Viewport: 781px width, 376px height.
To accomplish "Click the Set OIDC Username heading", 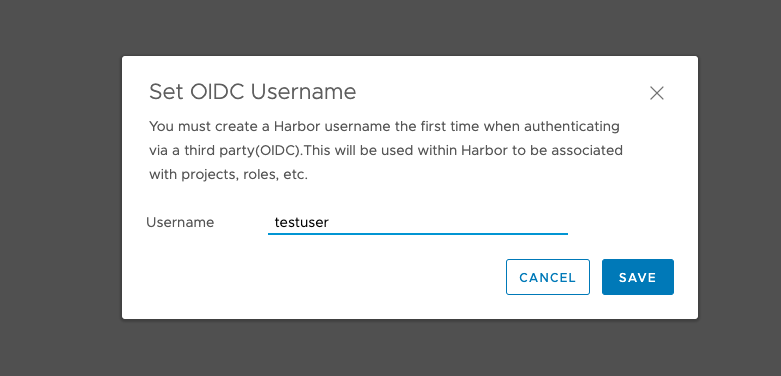I will (x=253, y=92).
